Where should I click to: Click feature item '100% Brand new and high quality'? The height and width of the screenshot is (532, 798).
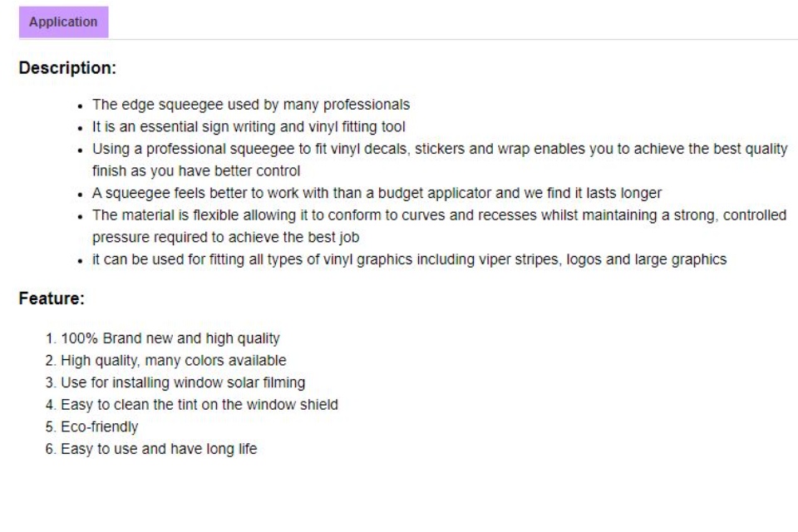tap(170, 338)
